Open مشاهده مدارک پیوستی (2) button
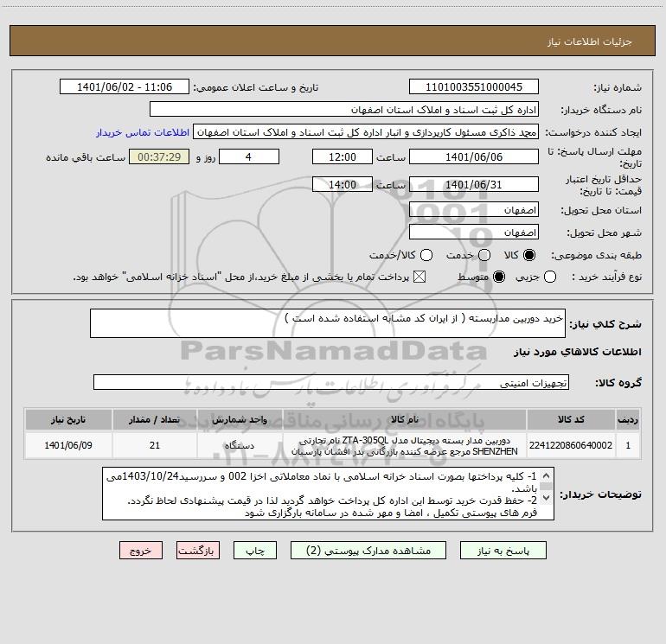666x644 pixels. click(x=368, y=551)
